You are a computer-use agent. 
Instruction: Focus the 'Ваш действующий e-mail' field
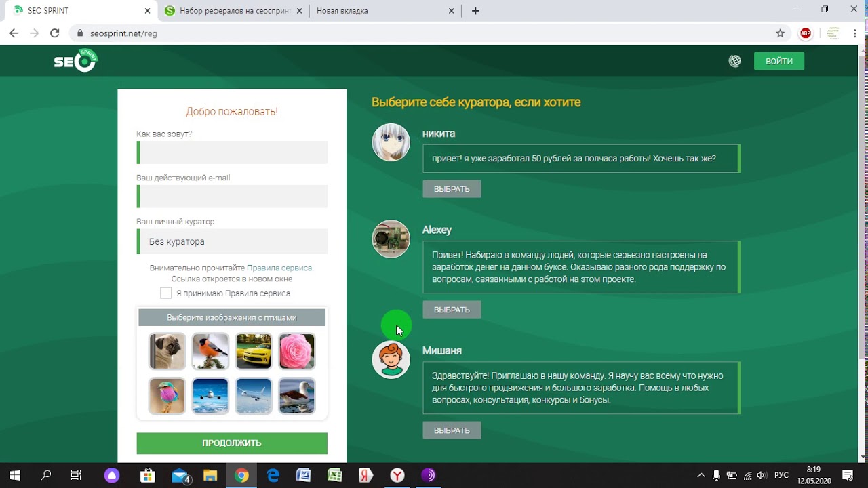[232, 196]
